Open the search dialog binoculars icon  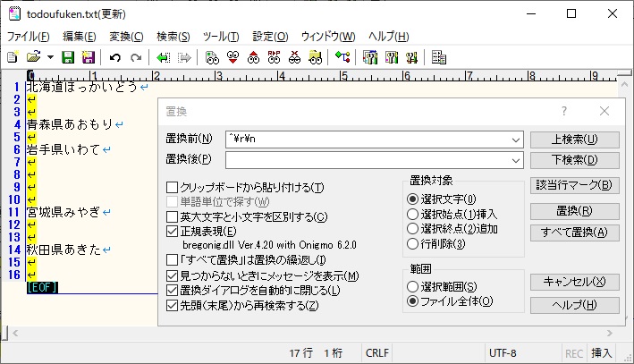click(x=212, y=57)
